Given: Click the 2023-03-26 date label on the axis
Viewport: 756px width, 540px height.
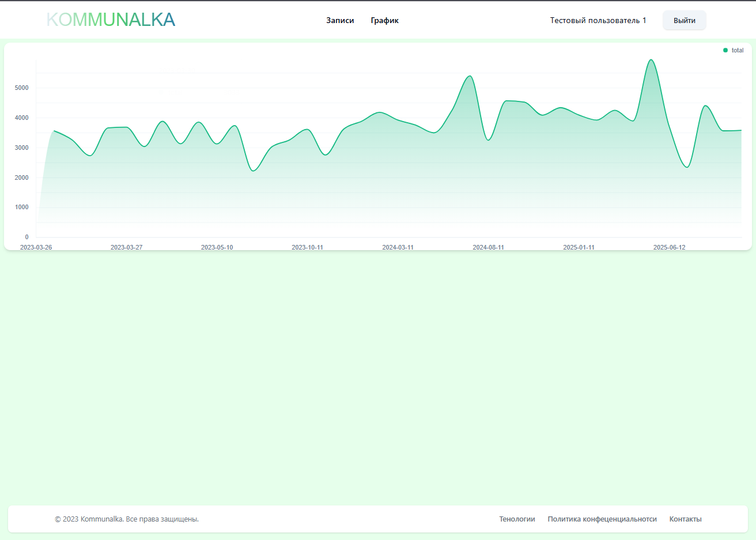Looking at the screenshot, I should pos(36,247).
